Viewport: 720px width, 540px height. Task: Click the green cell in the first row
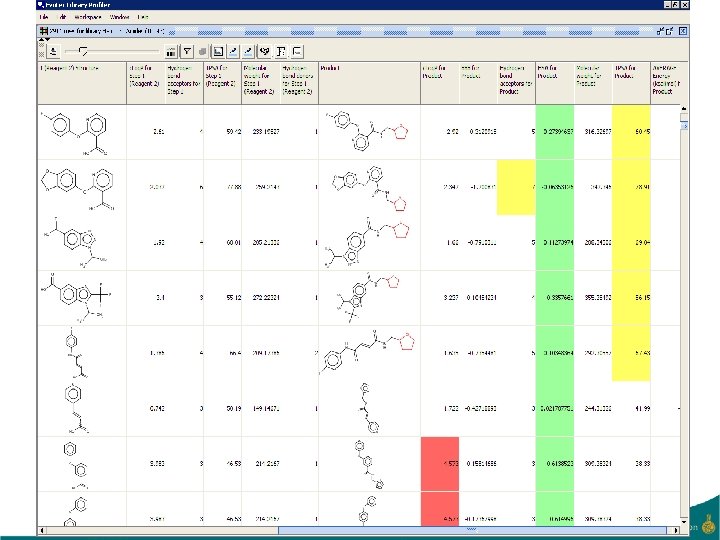coord(555,132)
